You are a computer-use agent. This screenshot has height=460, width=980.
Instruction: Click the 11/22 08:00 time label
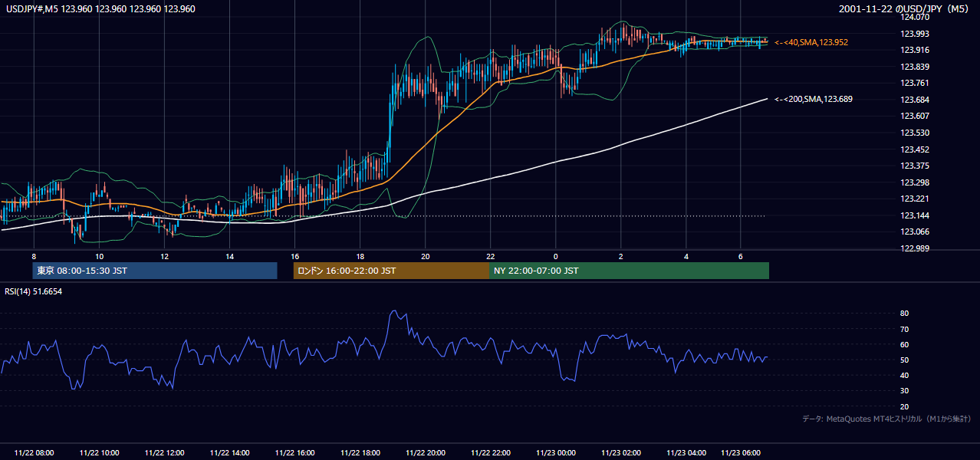[34, 453]
